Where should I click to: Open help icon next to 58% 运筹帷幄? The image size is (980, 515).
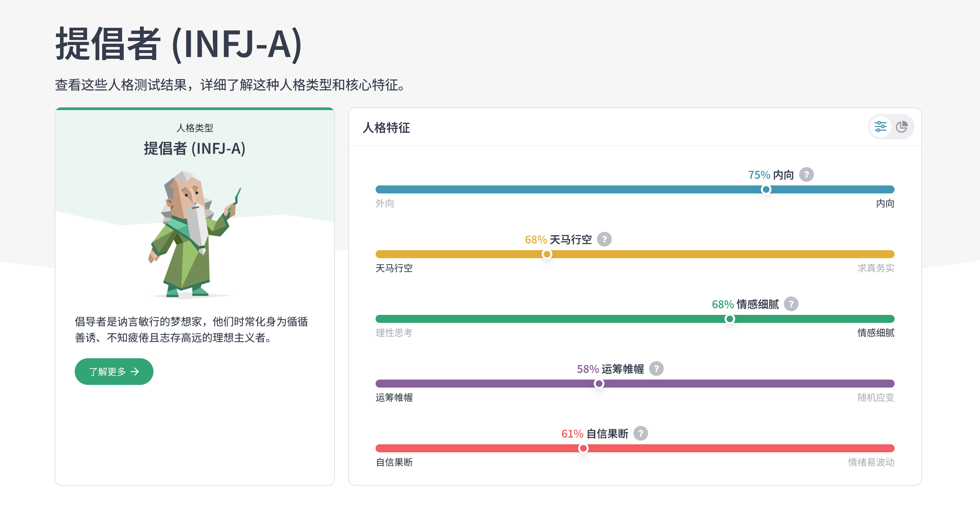coord(656,369)
